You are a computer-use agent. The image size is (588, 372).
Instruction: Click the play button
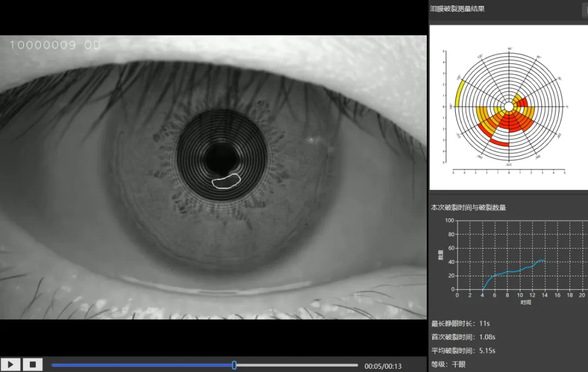coord(10,364)
